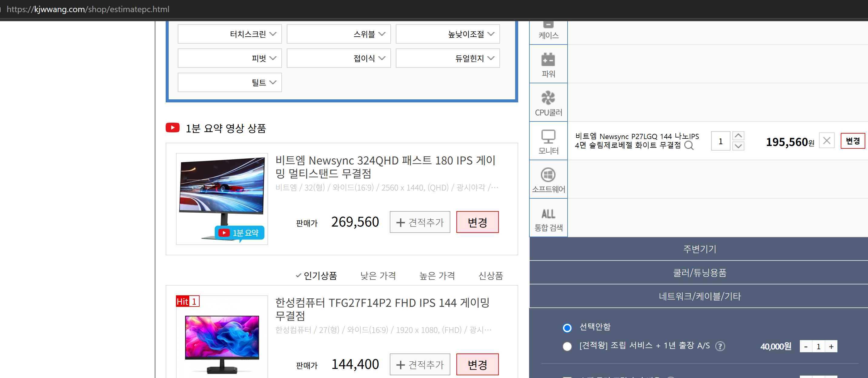Sort by 높은 가격

click(x=437, y=276)
